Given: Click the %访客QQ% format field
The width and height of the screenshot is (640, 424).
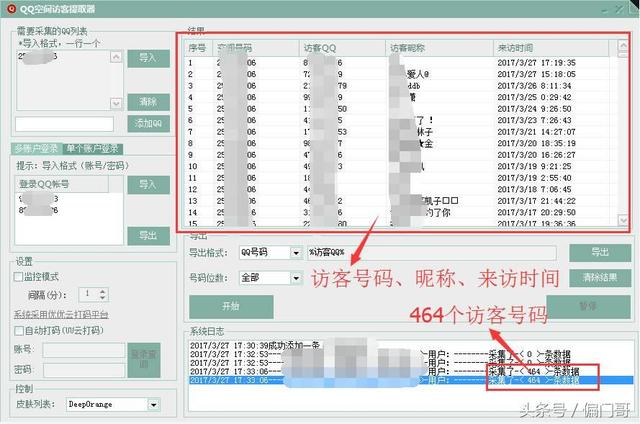Looking at the screenshot, I should tap(431, 253).
